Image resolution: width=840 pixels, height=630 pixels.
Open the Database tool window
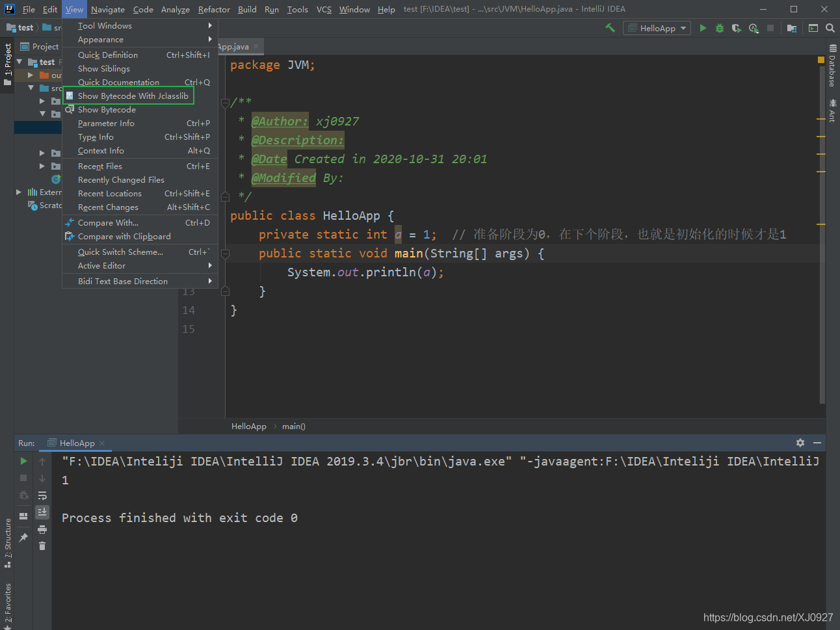click(832, 66)
